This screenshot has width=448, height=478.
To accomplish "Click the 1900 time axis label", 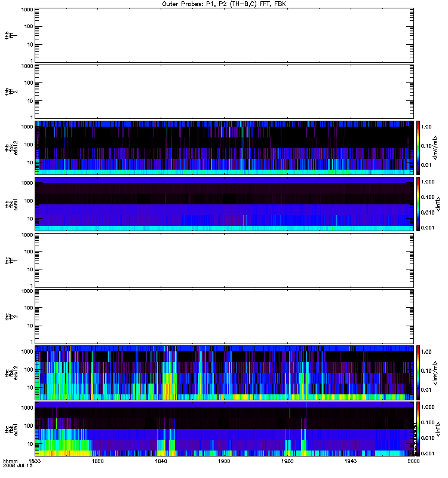I will tap(224, 461).
